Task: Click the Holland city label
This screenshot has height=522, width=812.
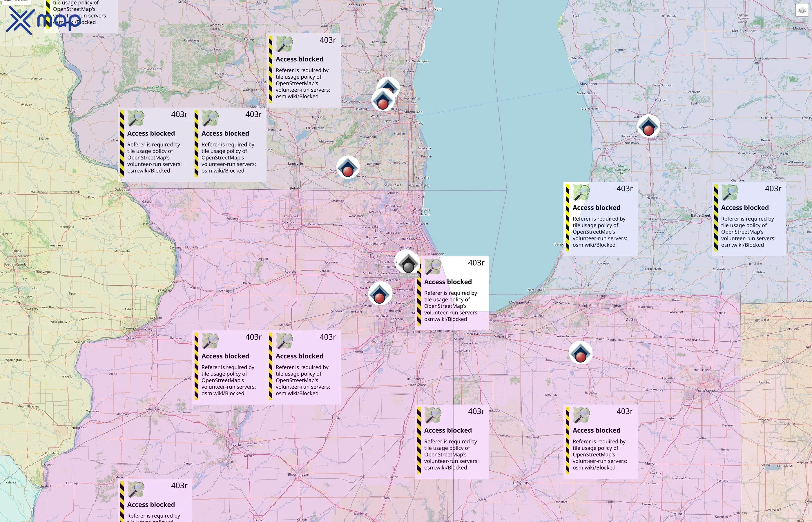Action: pyautogui.click(x=603, y=148)
